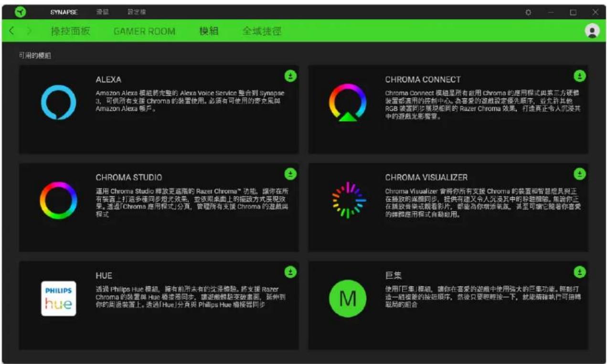Viewport: 607px width, 364px height.
Task: Click the CHROMA CONNECT module title
Action: [423, 80]
